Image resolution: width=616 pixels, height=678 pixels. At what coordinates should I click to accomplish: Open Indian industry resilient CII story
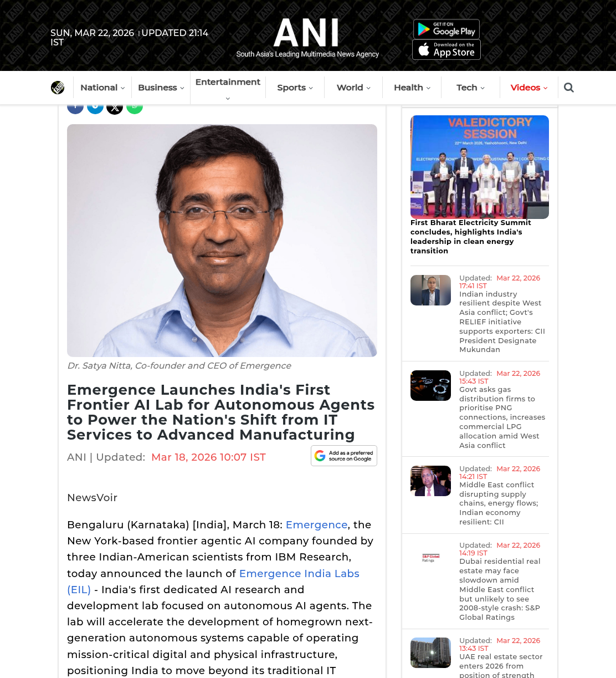pos(502,322)
